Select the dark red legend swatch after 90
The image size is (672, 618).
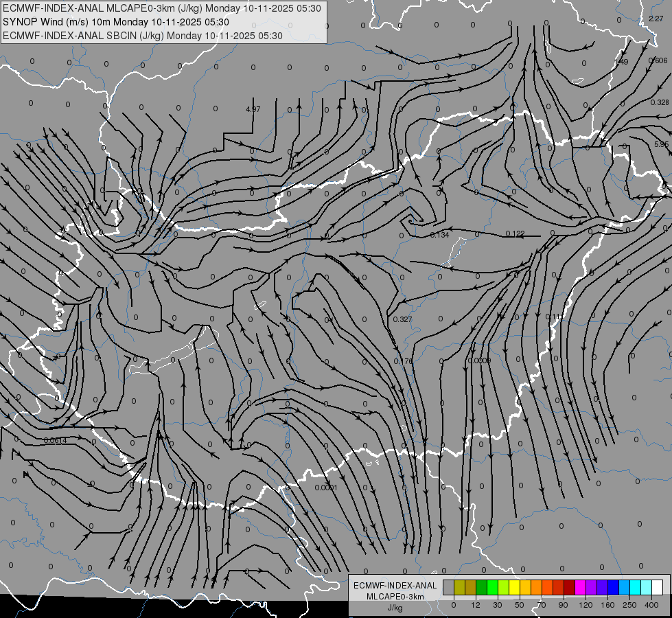click(x=570, y=587)
